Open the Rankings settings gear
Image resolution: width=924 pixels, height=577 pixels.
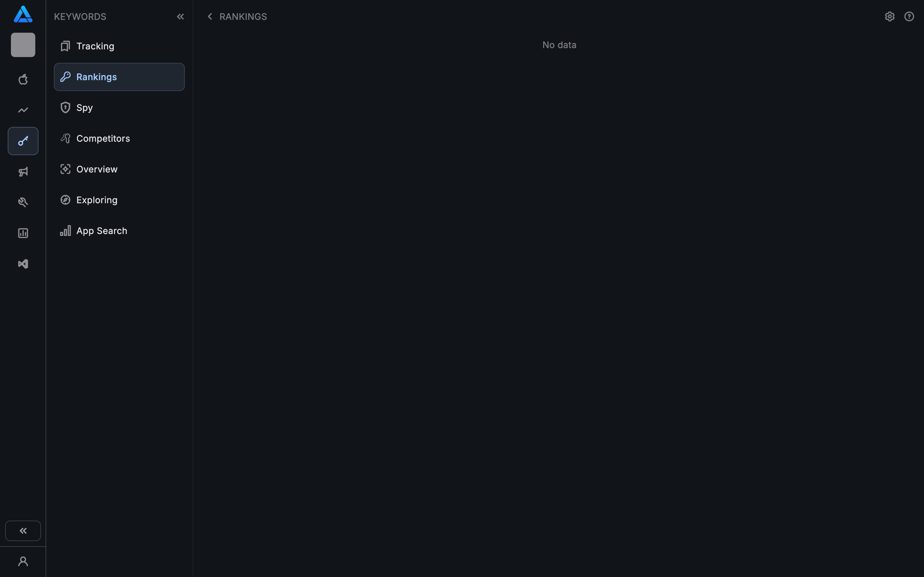coord(889,16)
